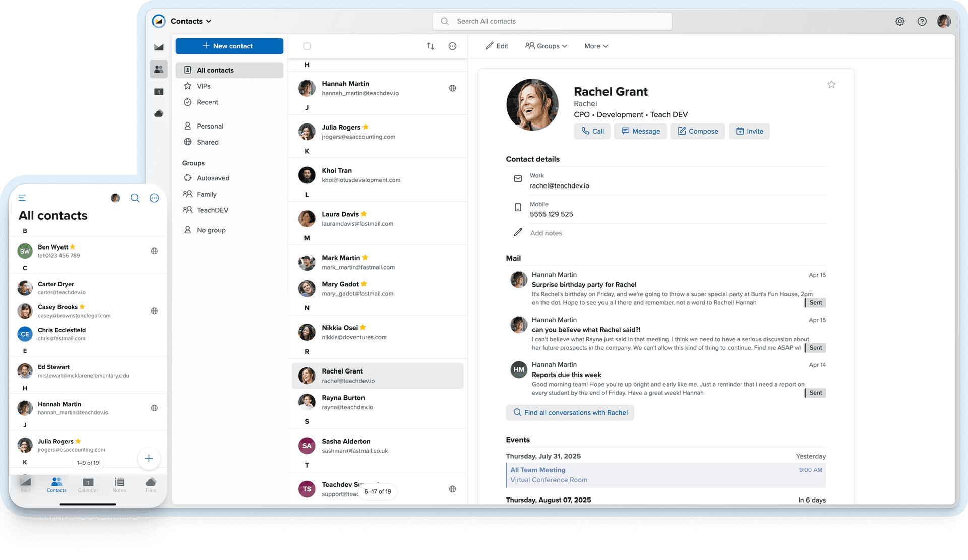Click the user avatar in top right corner
The width and height of the screenshot is (968, 560).
click(x=944, y=21)
